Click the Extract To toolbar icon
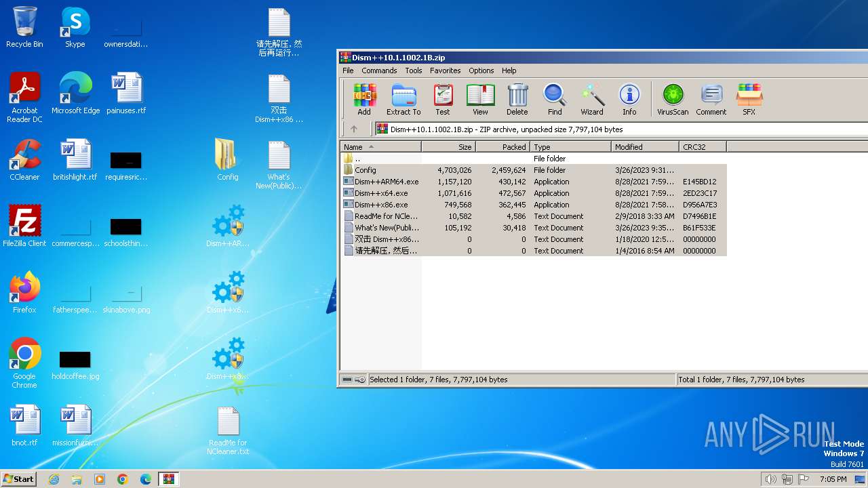 [x=403, y=99]
